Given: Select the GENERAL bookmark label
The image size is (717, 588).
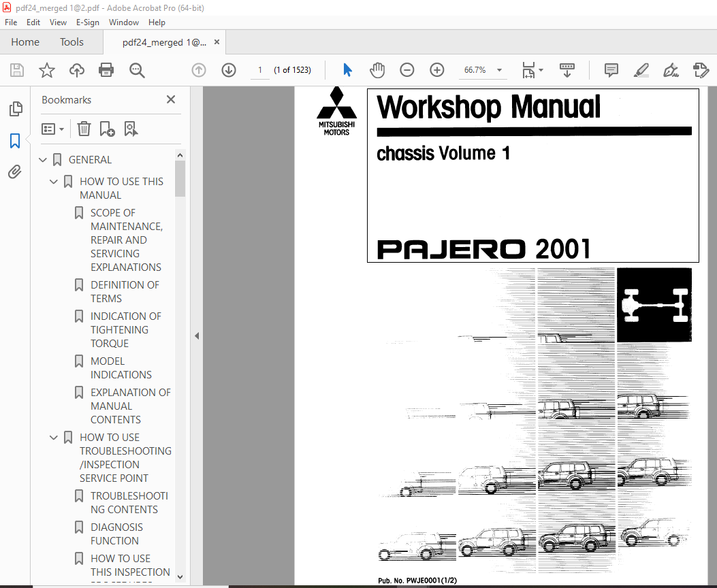Looking at the screenshot, I should click(90, 159).
